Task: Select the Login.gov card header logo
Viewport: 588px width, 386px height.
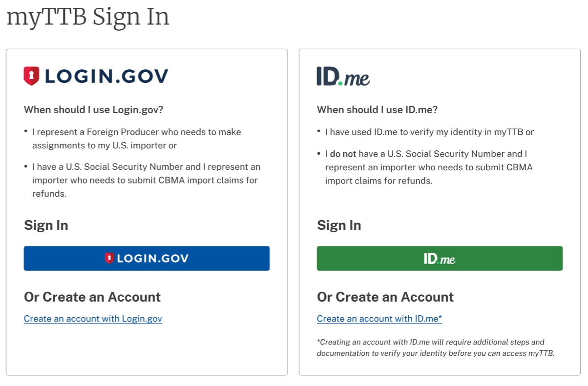Action: pos(96,75)
